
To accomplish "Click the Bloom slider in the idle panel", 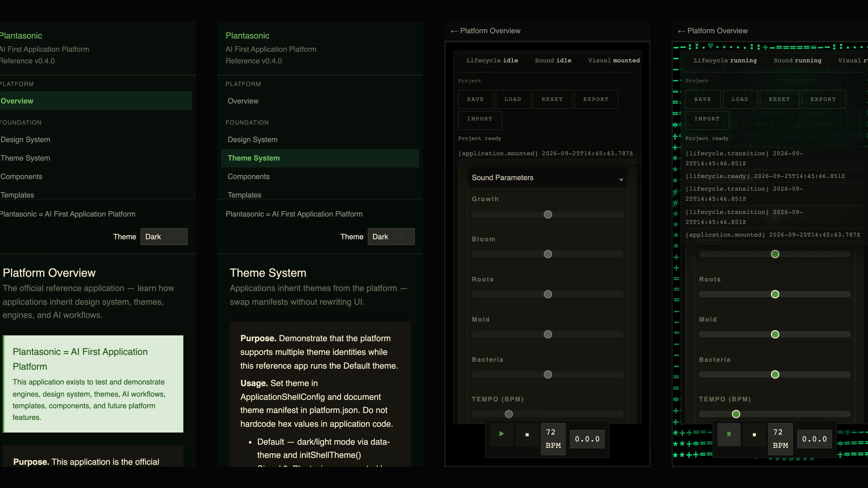I will click(548, 254).
